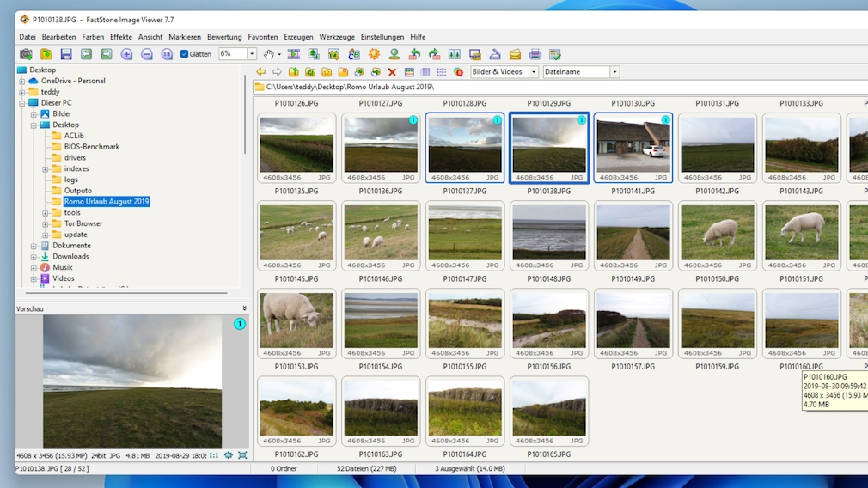Select thumbnail P1010130.JPG with the car

click(x=633, y=148)
